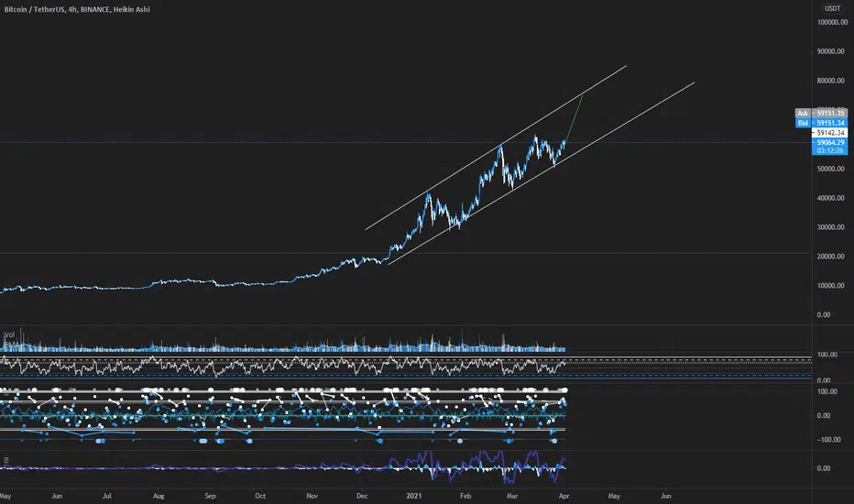Click the Sep label on time axis
854x504 pixels.
click(x=210, y=497)
